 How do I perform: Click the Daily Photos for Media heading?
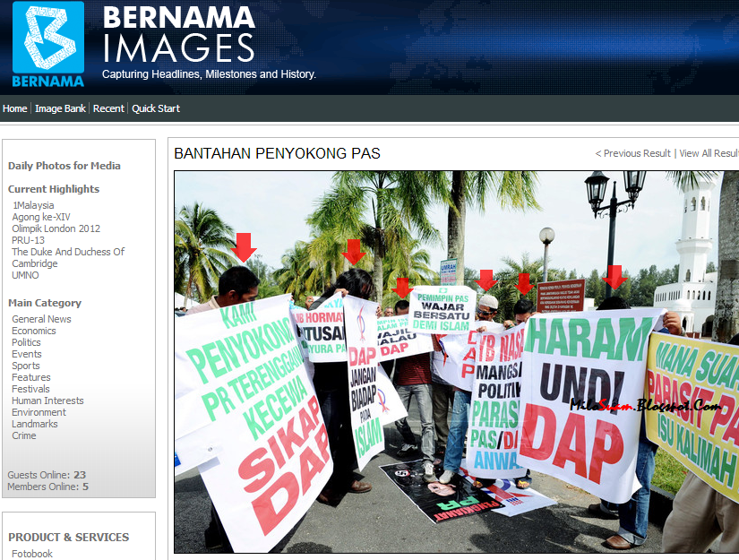pyautogui.click(x=64, y=166)
